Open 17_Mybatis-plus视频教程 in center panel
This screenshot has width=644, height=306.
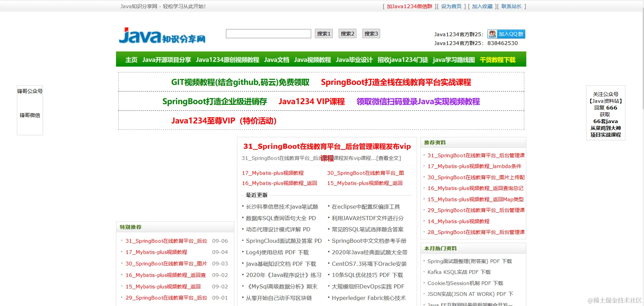coord(273,173)
